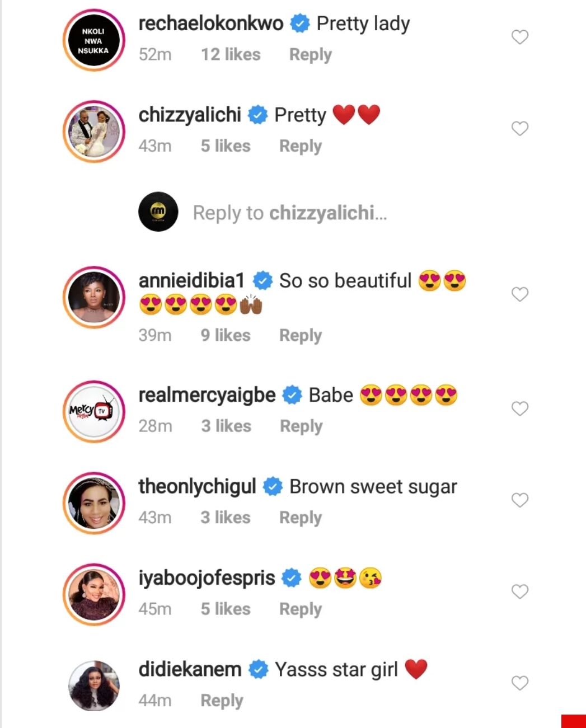Reply to rechaelokonkwo's comment
The height and width of the screenshot is (728, 586).
coord(310,55)
